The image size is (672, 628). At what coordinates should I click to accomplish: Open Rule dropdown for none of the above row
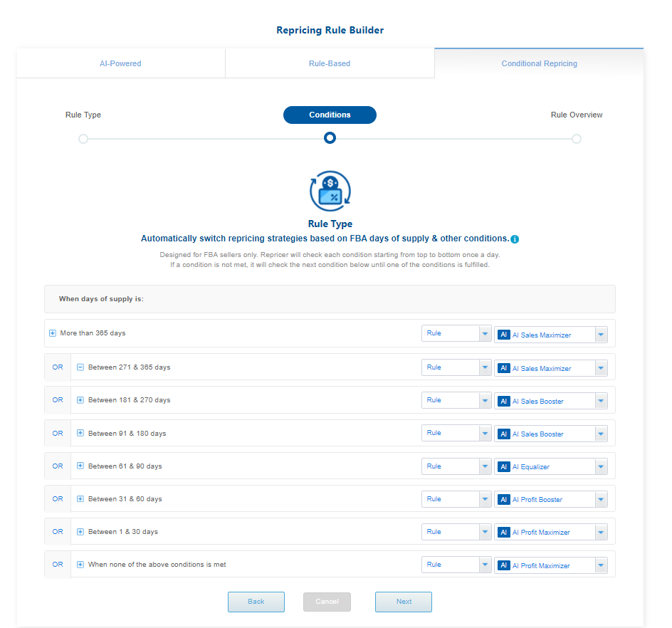point(456,565)
